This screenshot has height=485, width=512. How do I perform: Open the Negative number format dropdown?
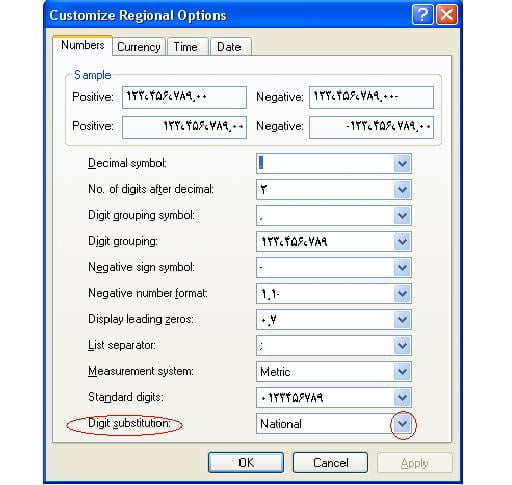click(402, 294)
